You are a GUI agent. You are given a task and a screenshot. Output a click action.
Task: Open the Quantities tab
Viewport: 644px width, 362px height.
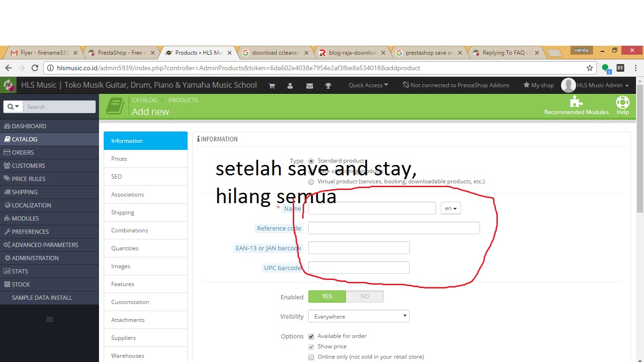pyautogui.click(x=146, y=248)
